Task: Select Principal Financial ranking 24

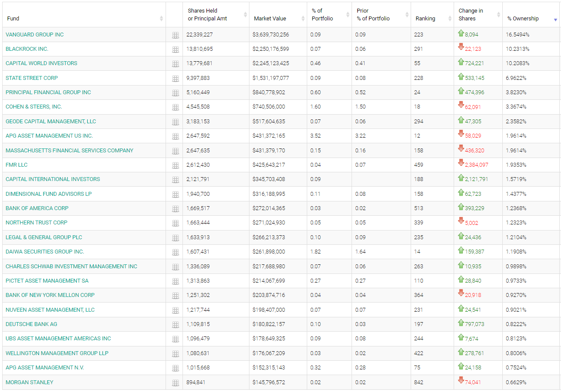Action: (x=417, y=92)
